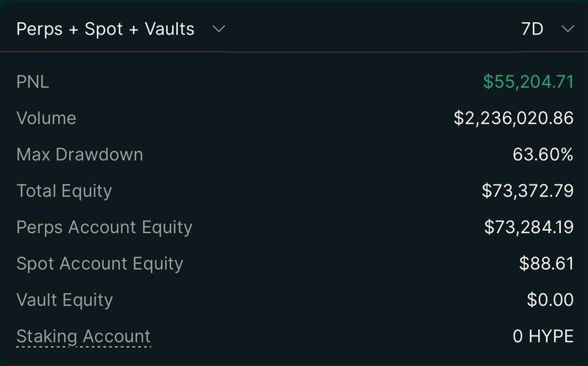This screenshot has height=366, width=588.
Task: Click the Max Drawdown label
Action: [79, 154]
